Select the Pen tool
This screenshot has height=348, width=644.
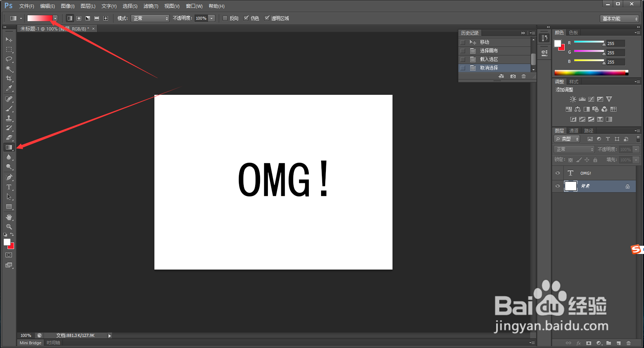(x=9, y=177)
